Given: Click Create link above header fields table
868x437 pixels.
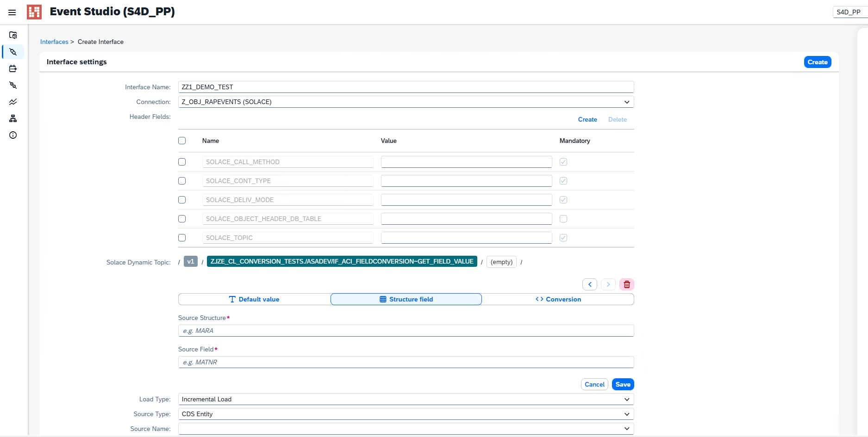Looking at the screenshot, I should point(587,119).
